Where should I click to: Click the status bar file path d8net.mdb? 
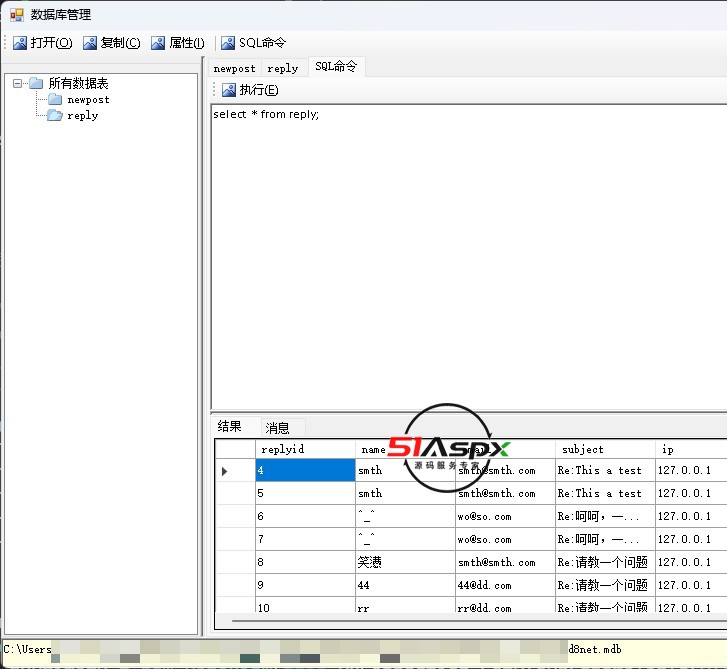click(x=595, y=650)
